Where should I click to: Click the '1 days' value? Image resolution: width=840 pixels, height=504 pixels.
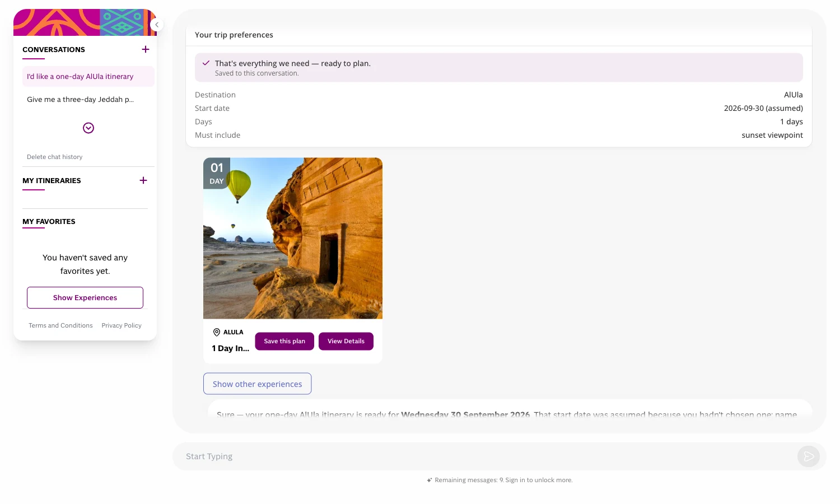[791, 122]
